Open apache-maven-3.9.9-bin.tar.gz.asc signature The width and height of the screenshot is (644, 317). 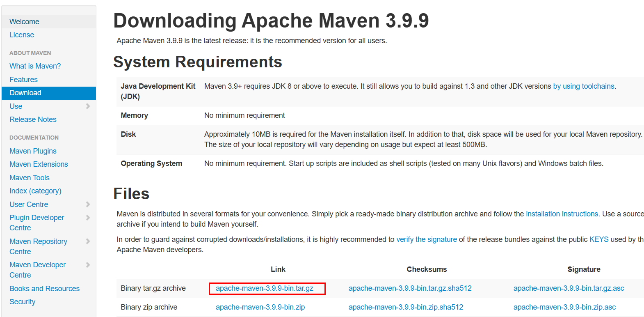click(569, 288)
